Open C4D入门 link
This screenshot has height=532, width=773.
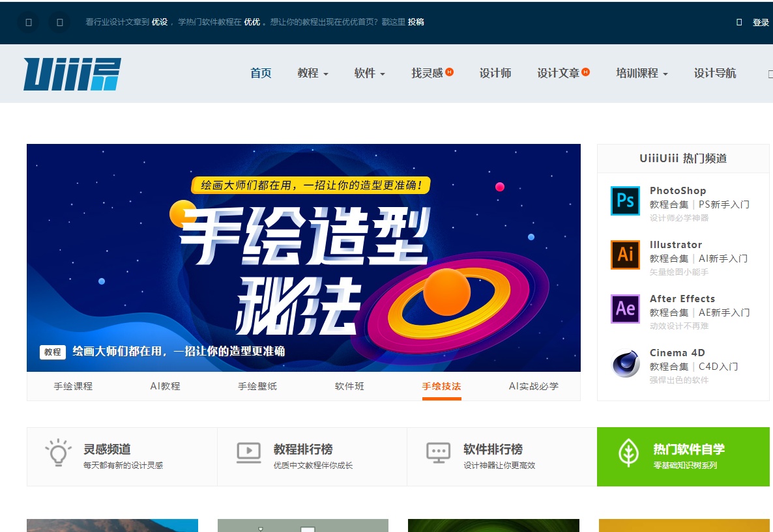[718, 367]
